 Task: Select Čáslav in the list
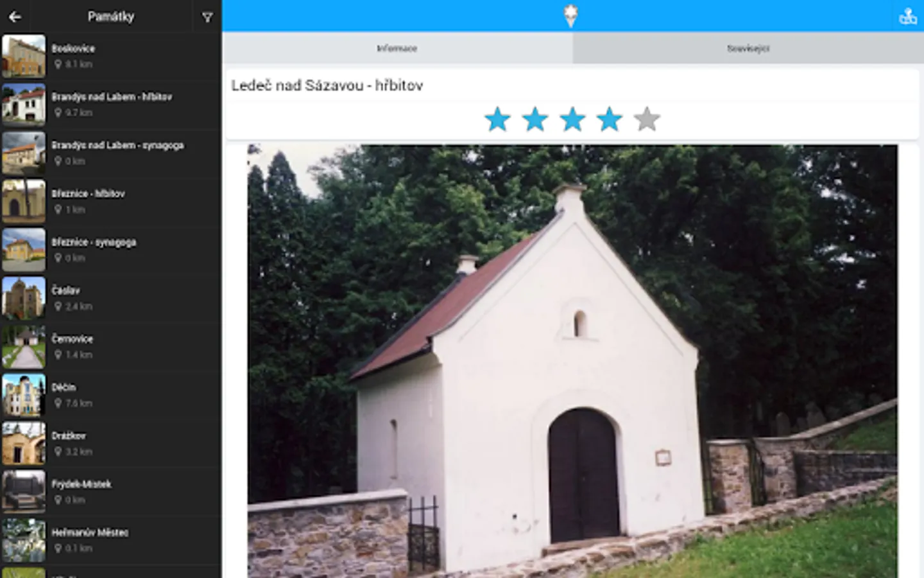(111, 298)
